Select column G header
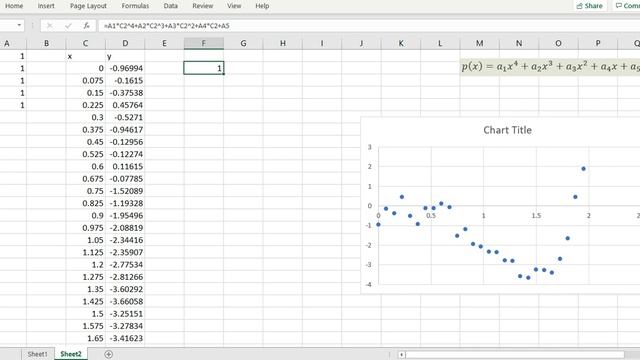This screenshot has height=360, width=640. coord(243,43)
